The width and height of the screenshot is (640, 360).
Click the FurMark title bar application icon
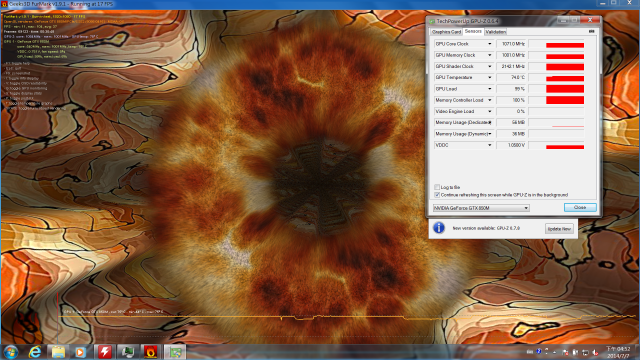point(4,4)
